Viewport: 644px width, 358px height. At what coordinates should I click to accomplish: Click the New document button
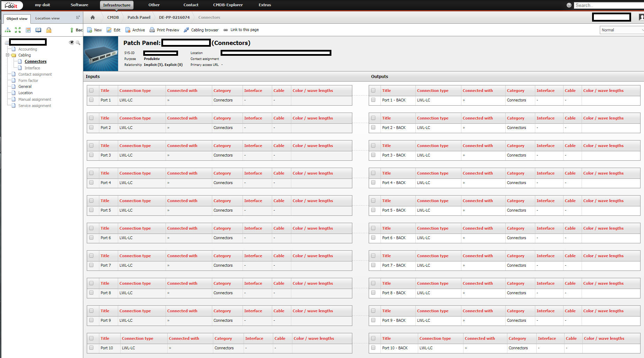click(x=94, y=30)
